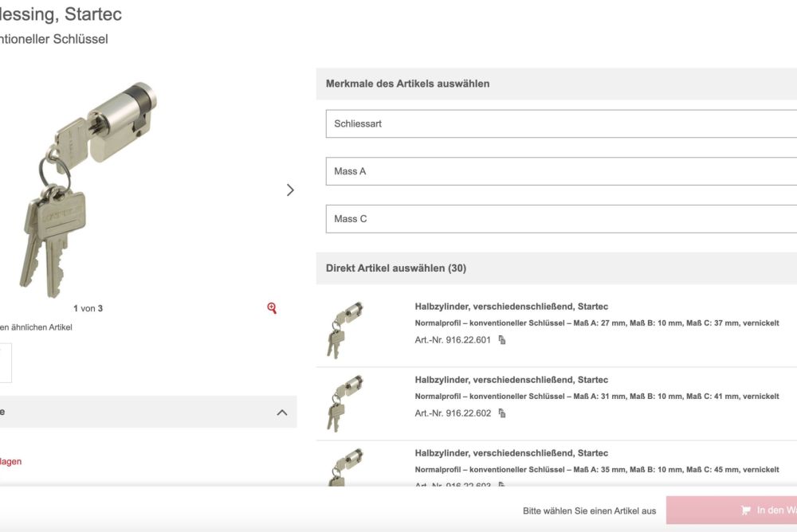Show next product image with right arrow

(x=290, y=190)
